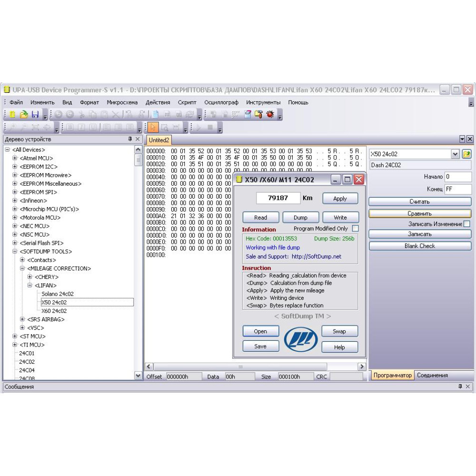The image size is (476, 476).
Task: Open the Микросхема menu
Action: tap(122, 102)
